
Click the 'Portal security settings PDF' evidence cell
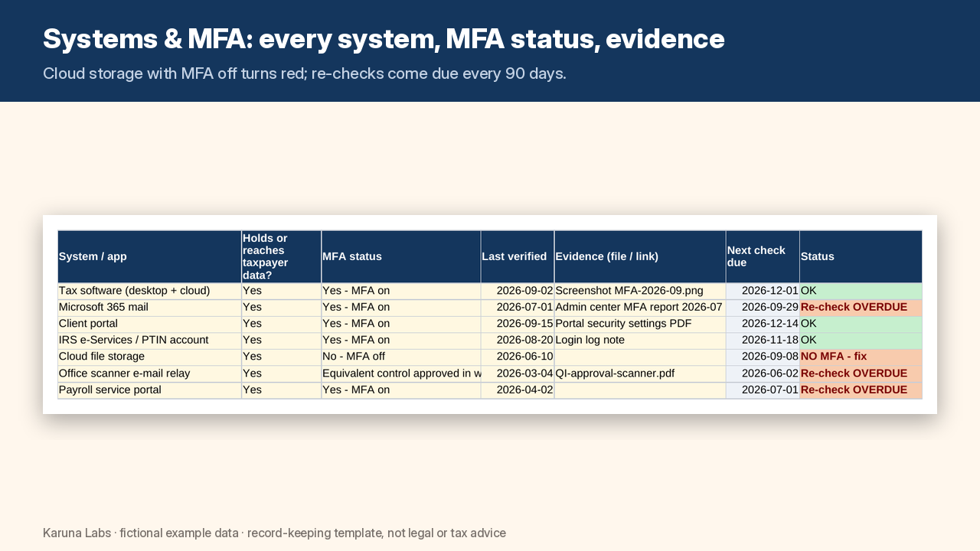click(640, 324)
